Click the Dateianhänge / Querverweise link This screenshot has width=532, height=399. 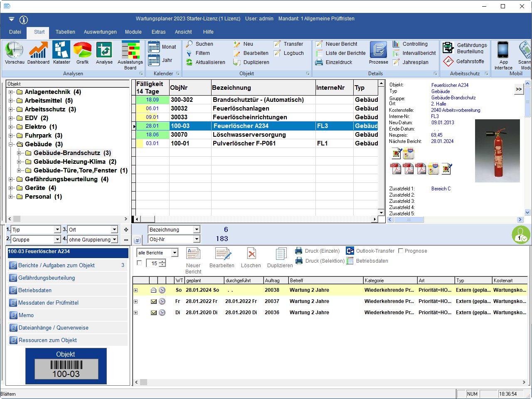[53, 328]
